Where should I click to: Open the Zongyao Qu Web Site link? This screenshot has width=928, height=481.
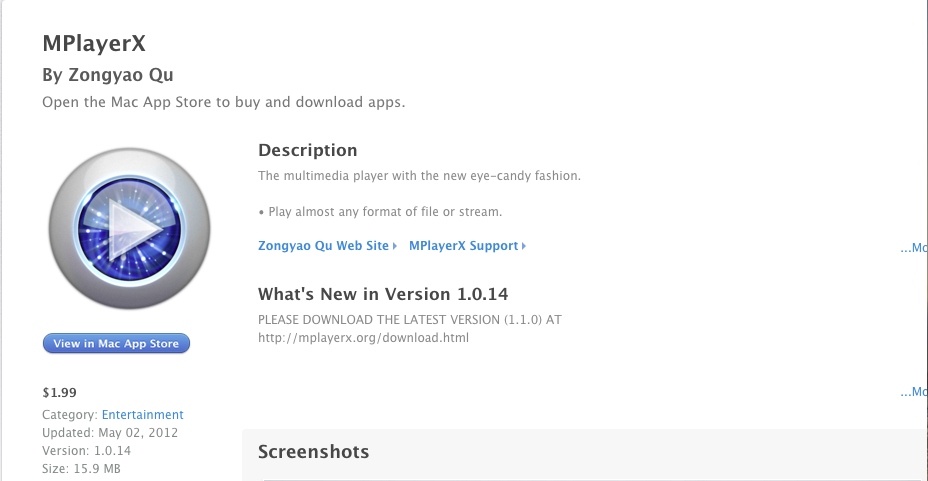pyautogui.click(x=327, y=246)
